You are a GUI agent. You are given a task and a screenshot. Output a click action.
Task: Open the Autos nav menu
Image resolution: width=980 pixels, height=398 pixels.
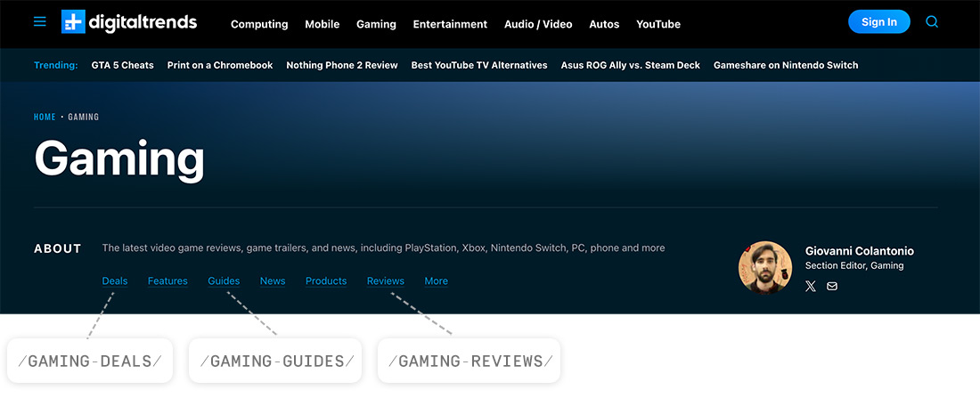(x=604, y=24)
